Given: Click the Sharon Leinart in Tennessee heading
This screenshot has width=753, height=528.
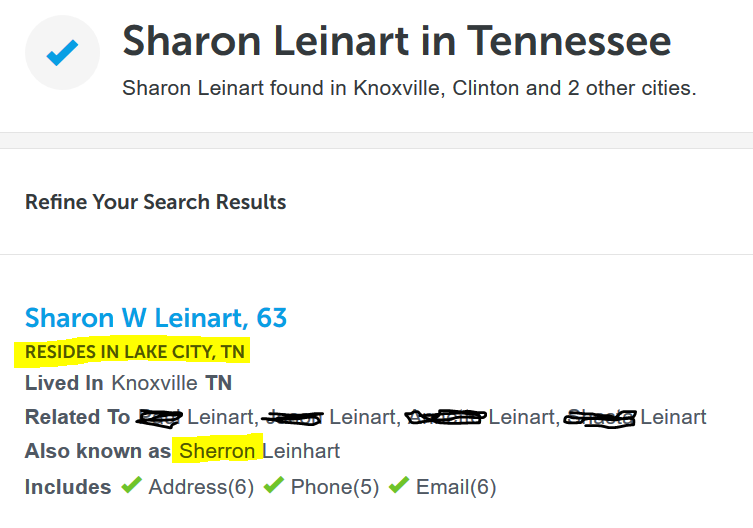Looking at the screenshot, I should pos(396,41).
